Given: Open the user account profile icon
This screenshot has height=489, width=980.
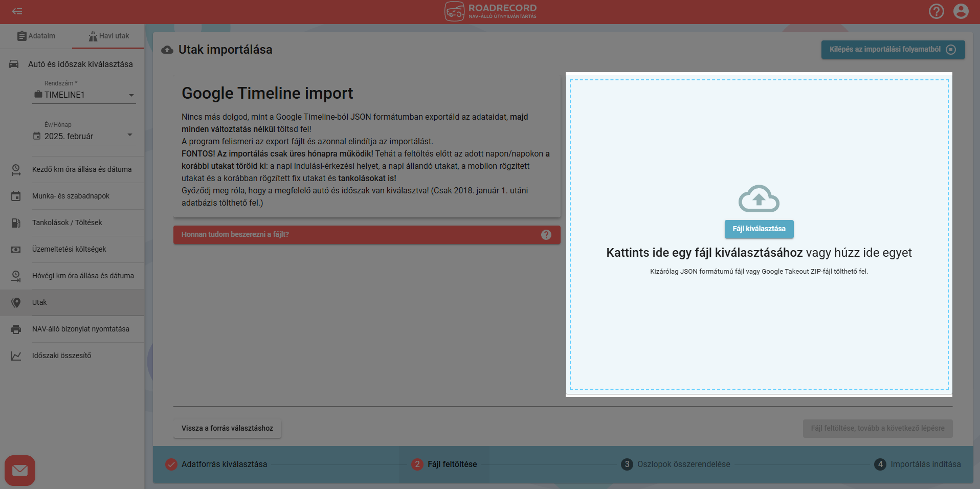Looking at the screenshot, I should click(961, 11).
